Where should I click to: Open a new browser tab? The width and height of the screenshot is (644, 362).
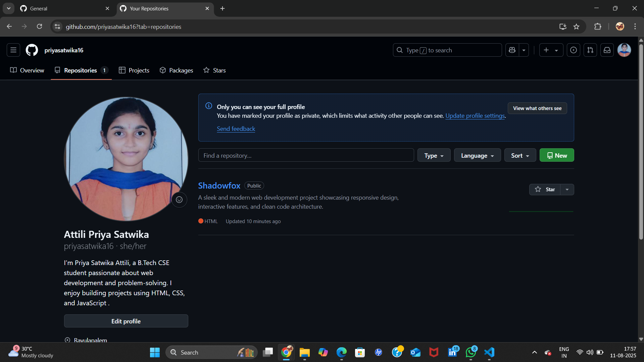pos(222,8)
